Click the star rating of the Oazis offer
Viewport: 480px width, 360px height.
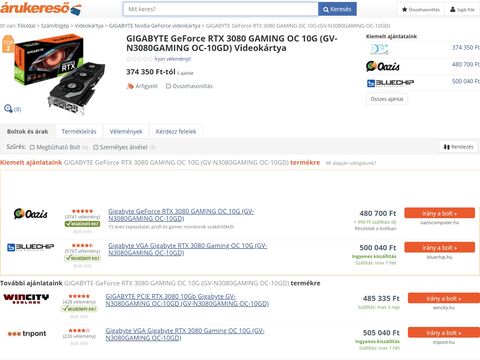tap(83, 211)
